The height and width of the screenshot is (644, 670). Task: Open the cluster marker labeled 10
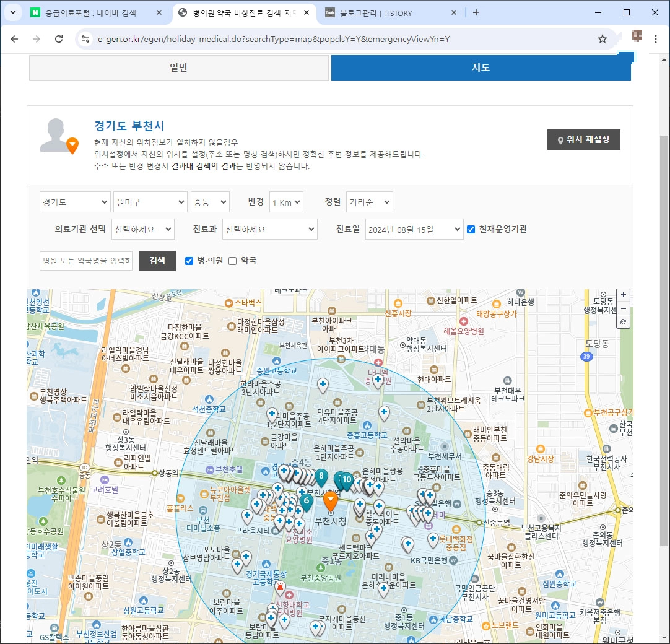[346, 479]
